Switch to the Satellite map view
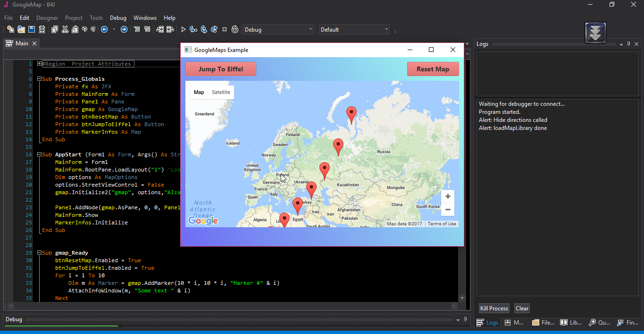Screen dimensions: 644x334 tap(221, 92)
